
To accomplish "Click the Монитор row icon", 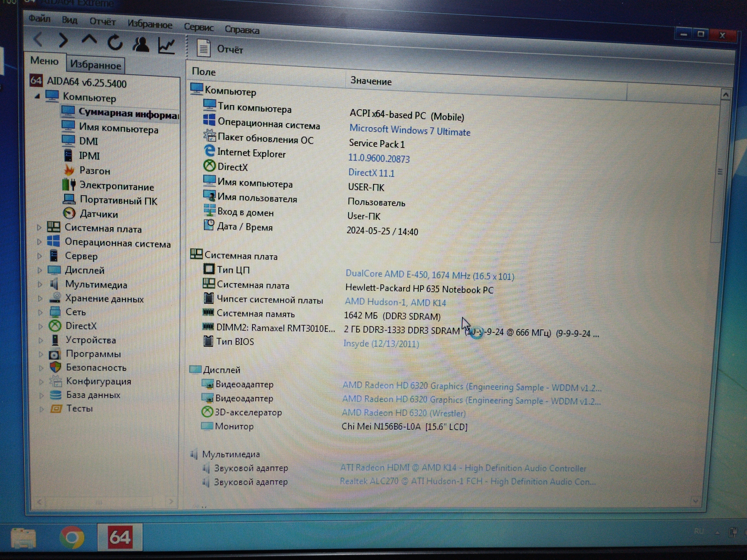I will coord(207,425).
